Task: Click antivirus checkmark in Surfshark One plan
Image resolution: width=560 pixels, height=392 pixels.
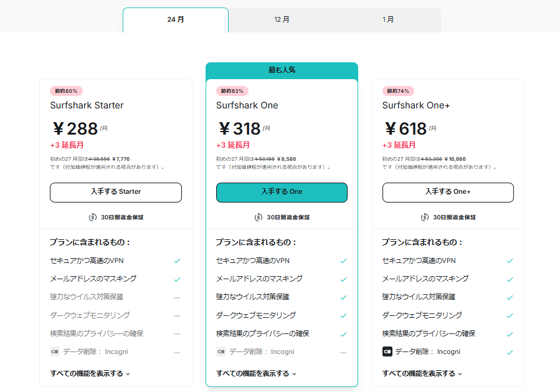Action: click(x=343, y=297)
